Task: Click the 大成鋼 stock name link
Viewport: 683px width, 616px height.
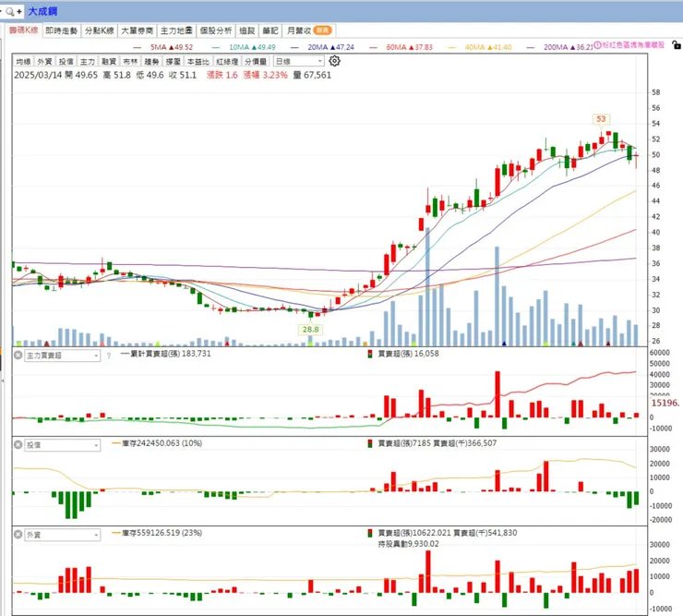Action: (42, 11)
